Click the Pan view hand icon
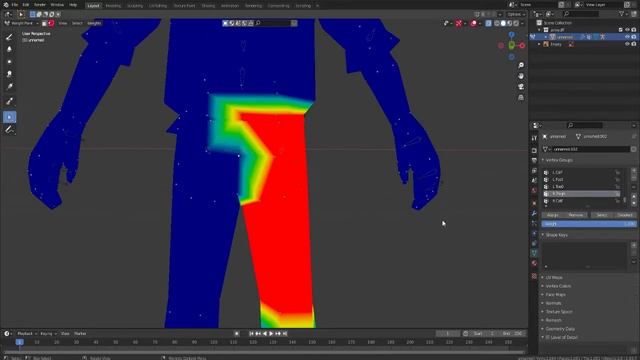The height and width of the screenshot is (360, 640). [x=521, y=76]
